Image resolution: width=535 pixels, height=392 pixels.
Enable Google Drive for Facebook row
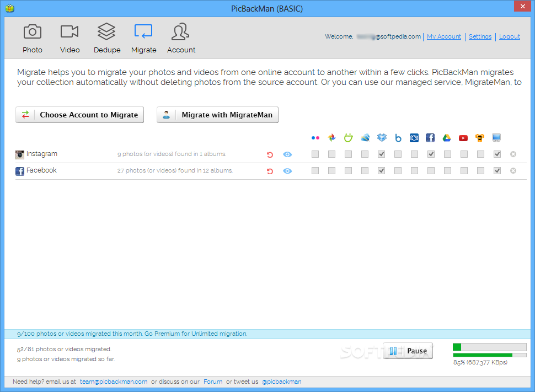click(x=448, y=170)
